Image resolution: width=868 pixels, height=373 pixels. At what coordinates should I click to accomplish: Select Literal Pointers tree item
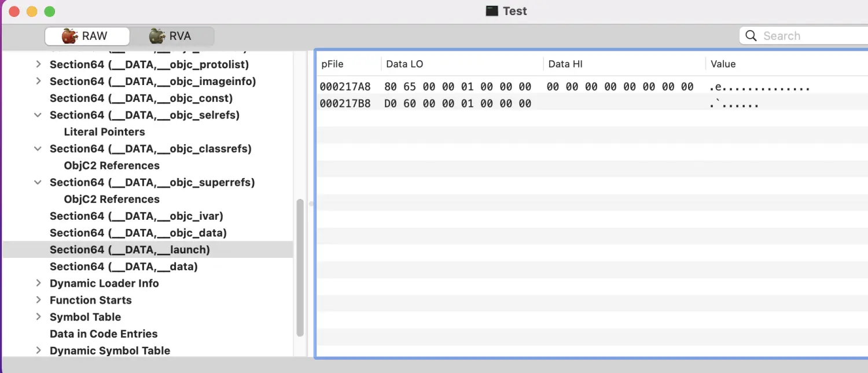tap(104, 132)
